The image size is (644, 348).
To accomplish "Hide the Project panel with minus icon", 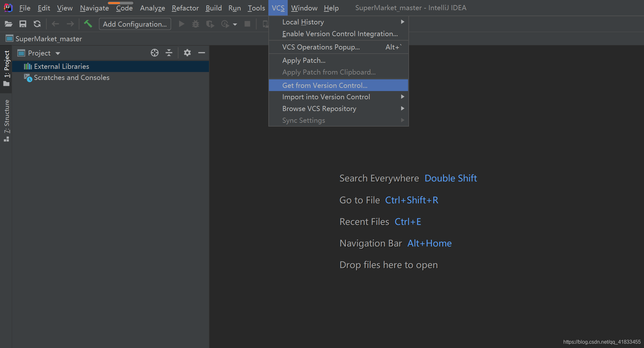I will tap(202, 53).
